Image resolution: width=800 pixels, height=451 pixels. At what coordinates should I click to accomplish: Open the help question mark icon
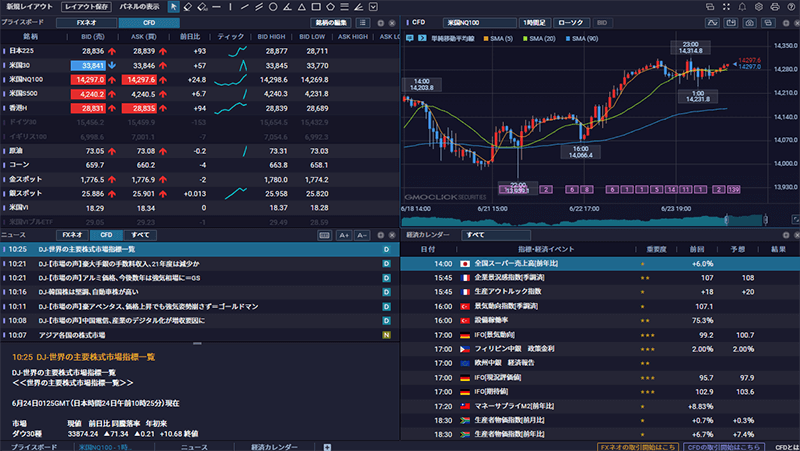(790, 7)
